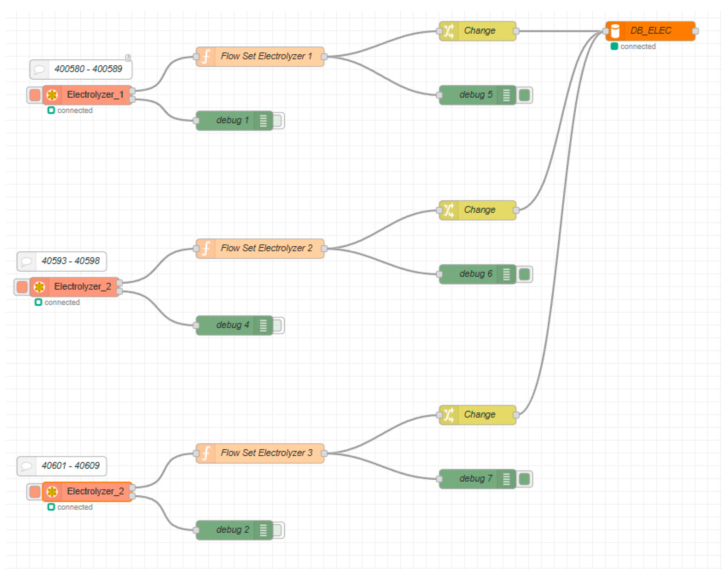Disable the debug 5 output toggle
This screenshot has height=584, width=728.
(x=524, y=95)
